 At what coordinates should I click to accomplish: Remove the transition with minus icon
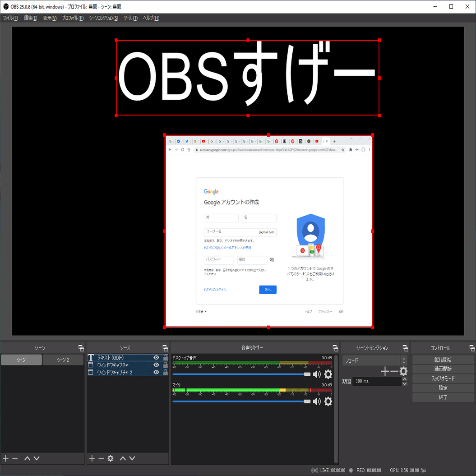click(394, 371)
